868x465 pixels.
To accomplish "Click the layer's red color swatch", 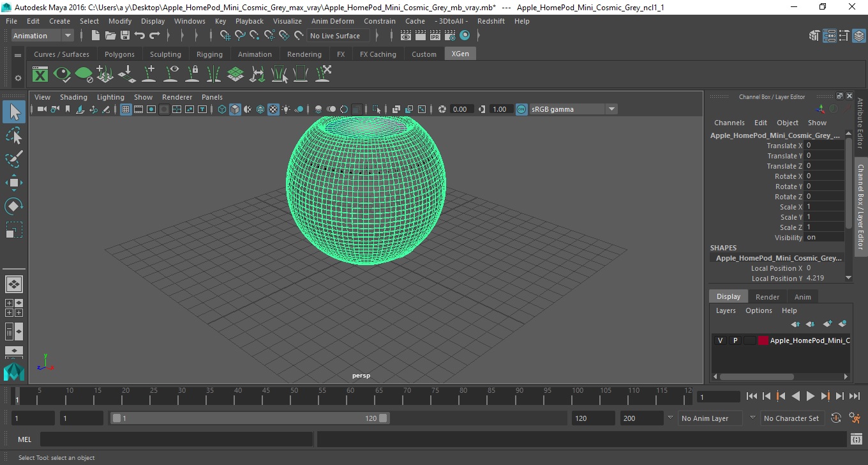I will (763, 340).
